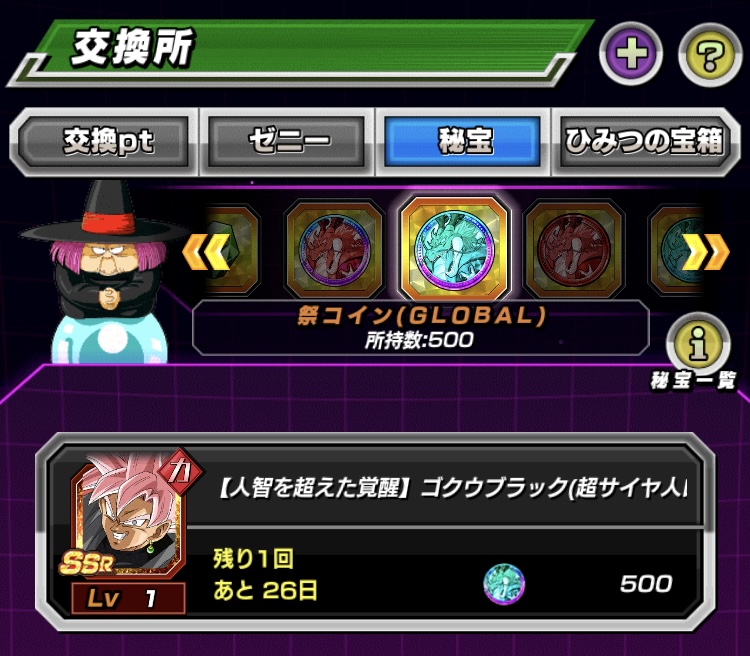The height and width of the screenshot is (656, 750).
Task: Click the teal coin cost icon beside 500
Action: [x=504, y=583]
